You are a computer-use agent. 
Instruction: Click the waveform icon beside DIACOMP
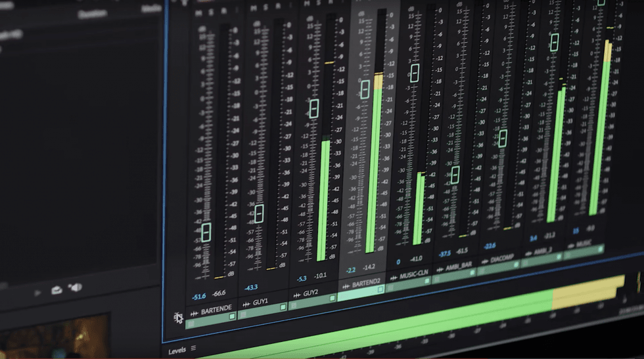[x=485, y=261]
